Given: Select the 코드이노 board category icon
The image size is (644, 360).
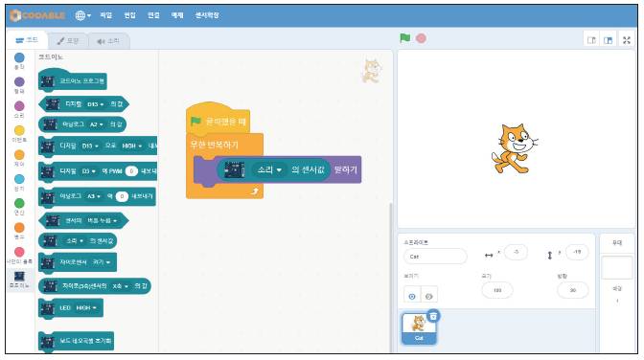Looking at the screenshot, I should click(x=19, y=276).
